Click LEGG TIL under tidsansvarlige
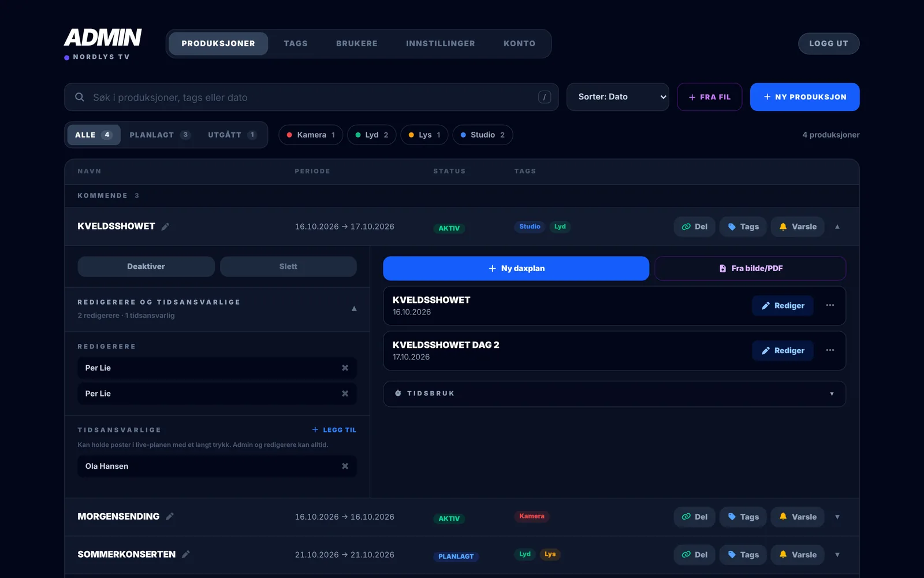Screen dimensions: 924x578 point(334,430)
